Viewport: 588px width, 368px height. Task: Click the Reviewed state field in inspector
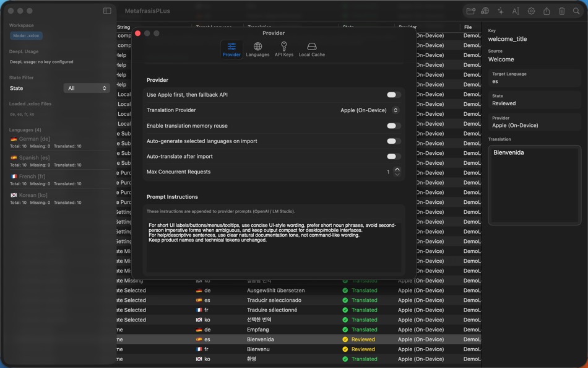[x=534, y=100]
